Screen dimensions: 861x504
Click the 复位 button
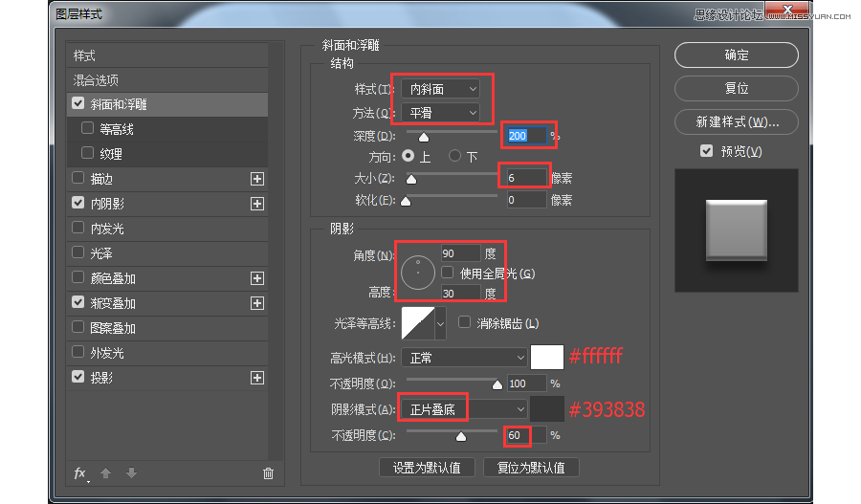737,88
